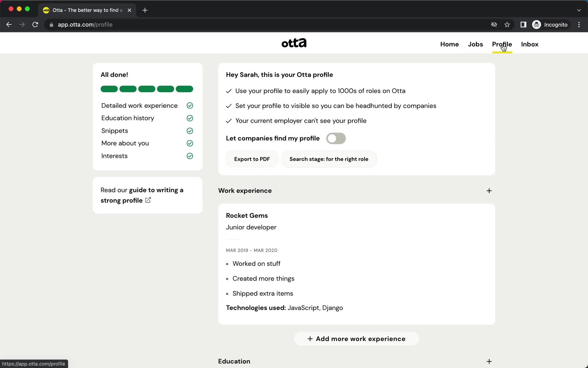Open the Inbox navigation item
Screen dimensions: 588x368
coord(530,44)
